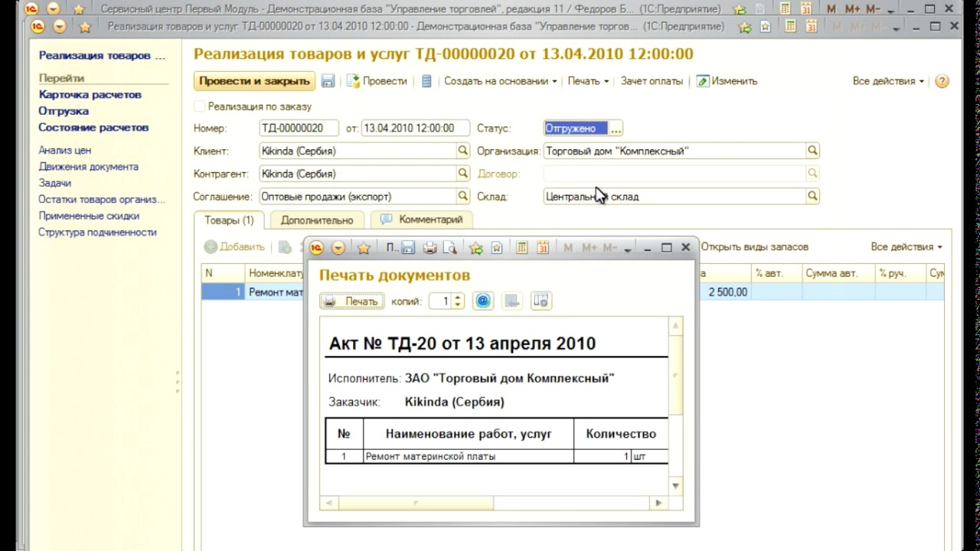Image resolution: width=980 pixels, height=551 pixels.
Task: Click the Добавить button in the Товары table
Action: point(234,247)
